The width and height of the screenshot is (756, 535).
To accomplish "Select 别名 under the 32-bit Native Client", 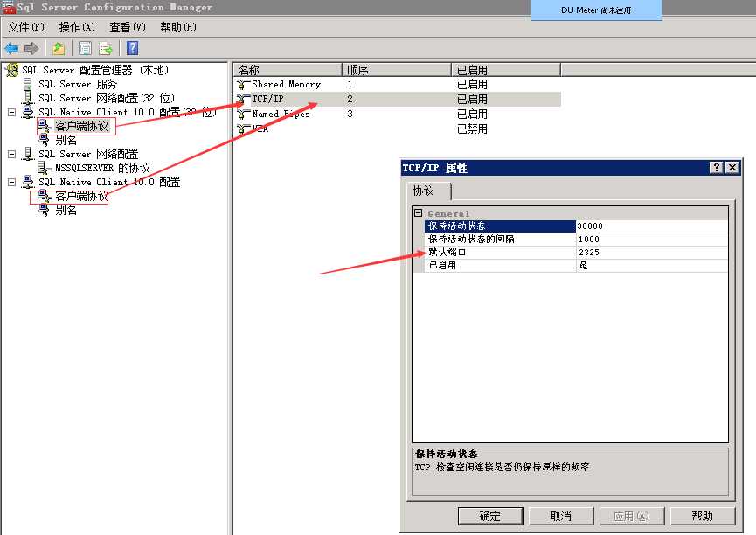I will tap(66, 141).
